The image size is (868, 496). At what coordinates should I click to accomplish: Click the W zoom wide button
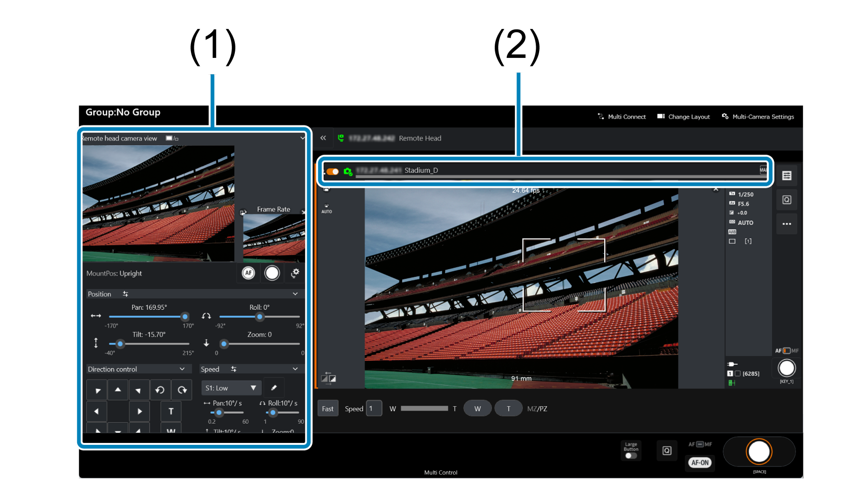pos(477,408)
